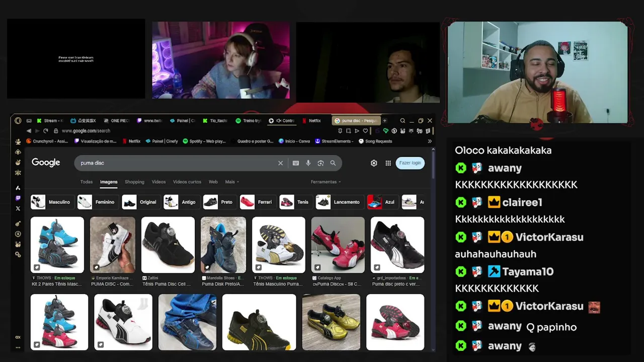Click clairee1 username in chat
Viewport: 644px width, 362px height.
tap(522, 203)
